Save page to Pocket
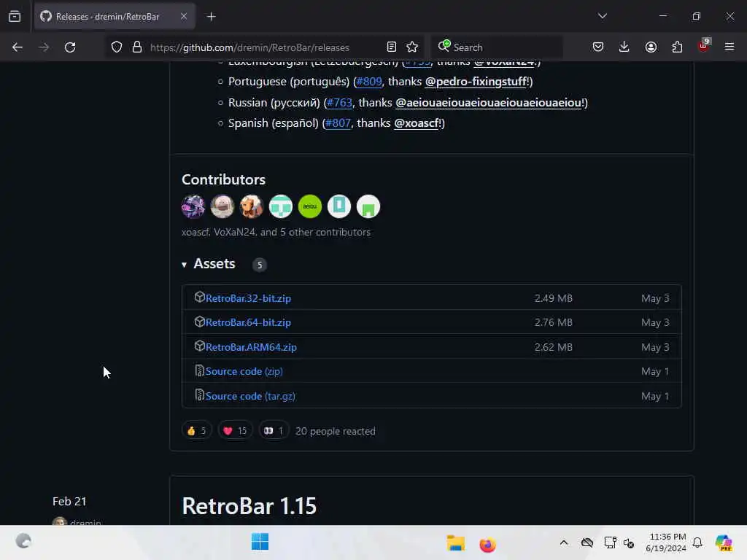The width and height of the screenshot is (747, 560). [598, 47]
